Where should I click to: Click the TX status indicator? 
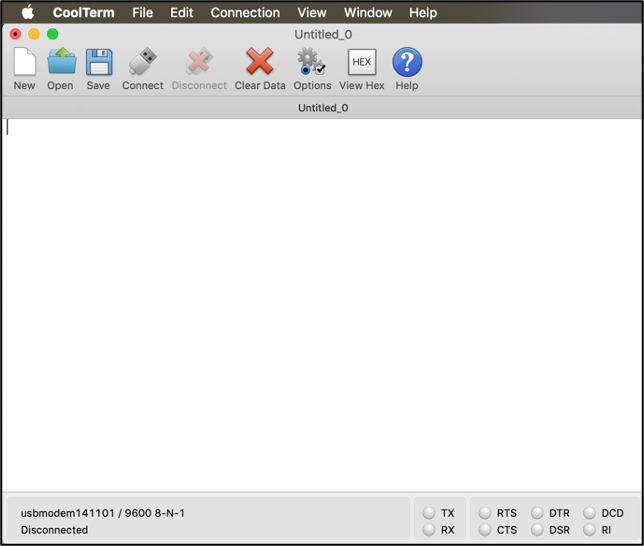click(429, 513)
